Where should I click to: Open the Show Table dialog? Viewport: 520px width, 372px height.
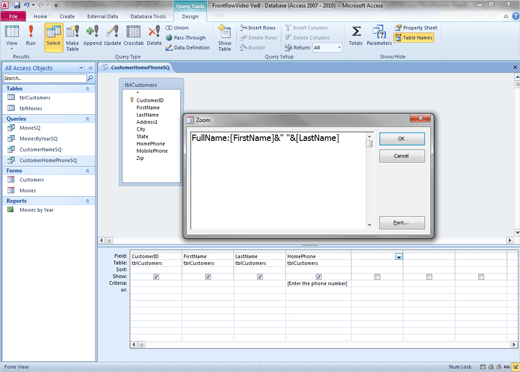(x=225, y=38)
